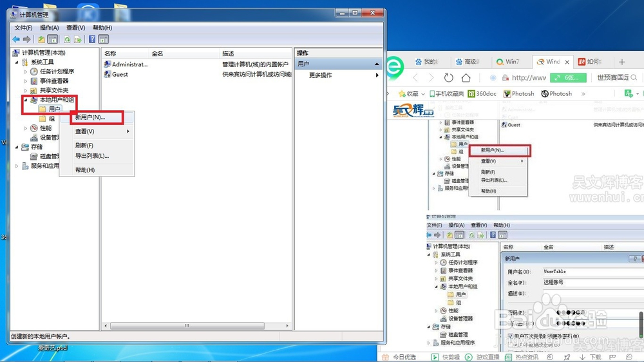Expand the 服务和应用 tree node
This screenshot has width=644, height=362.
click(x=17, y=166)
